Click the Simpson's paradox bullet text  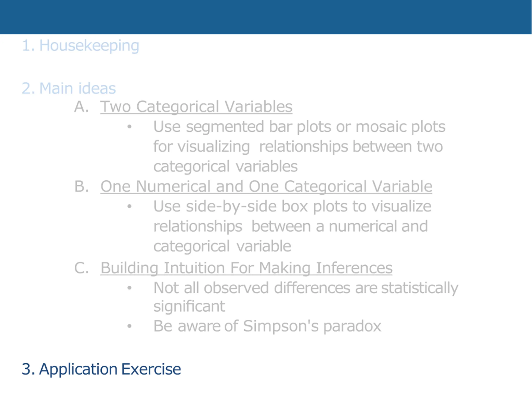pyautogui.click(x=267, y=326)
